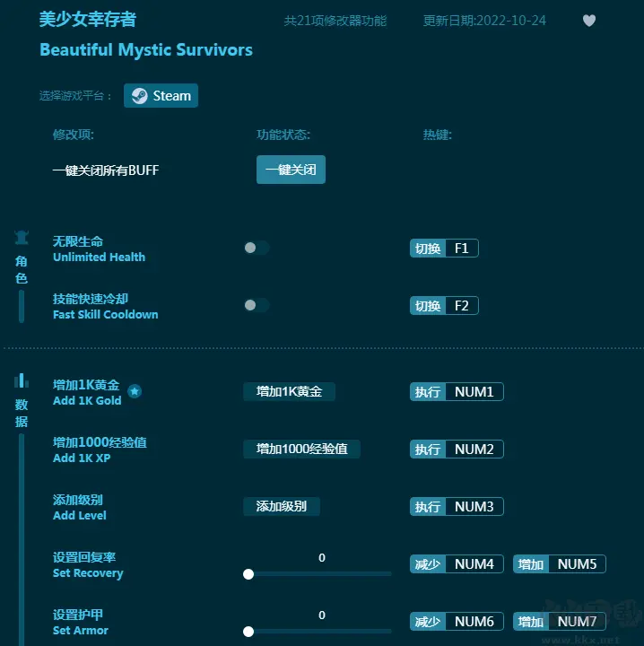Click the F2 hotkey box for Fast Skill Cooldown
This screenshot has width=644, height=646.
pyautogui.click(x=462, y=306)
